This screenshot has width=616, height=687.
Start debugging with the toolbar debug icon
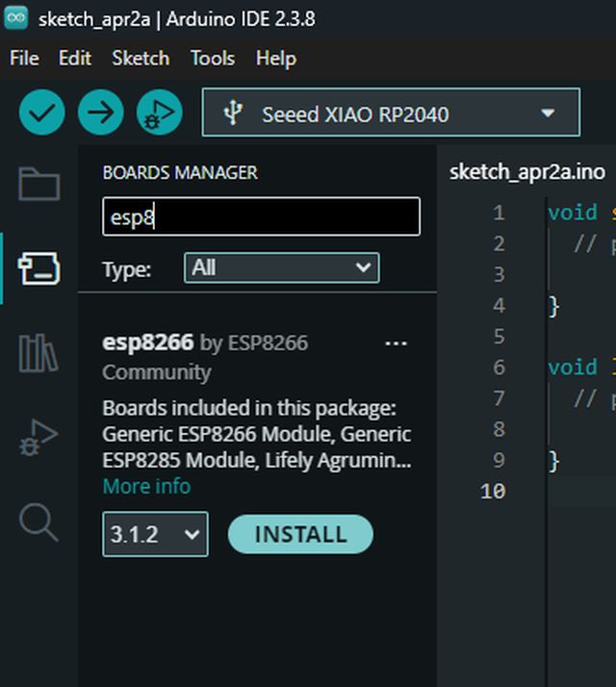tap(159, 114)
